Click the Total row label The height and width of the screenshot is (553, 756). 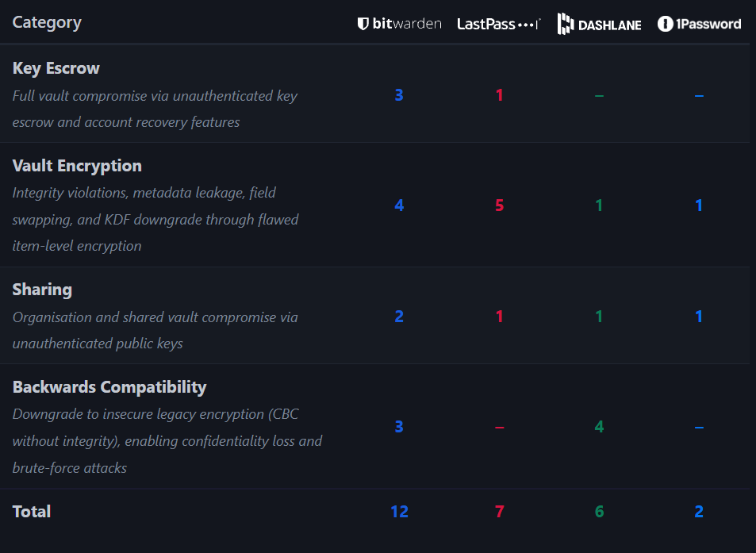pos(32,512)
